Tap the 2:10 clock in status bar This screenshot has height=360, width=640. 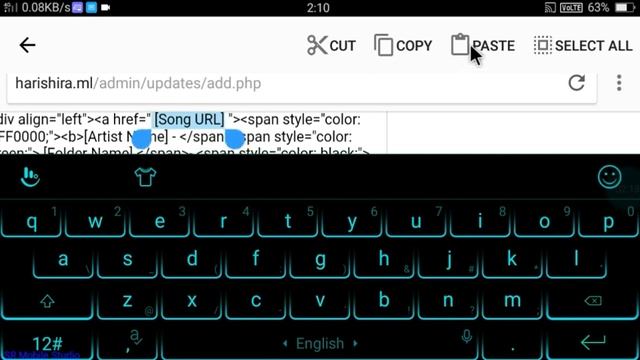point(318,8)
